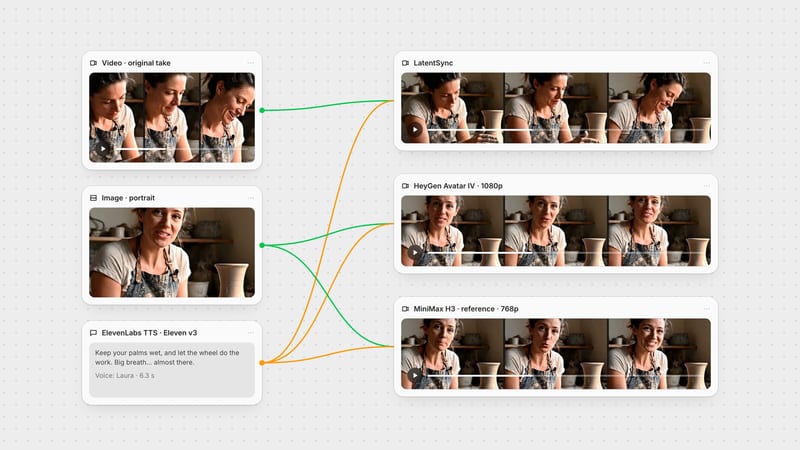The height and width of the screenshot is (450, 800).
Task: Click the ElevenLabs script text 'Keep your palms wet…'
Action: [x=167, y=358]
